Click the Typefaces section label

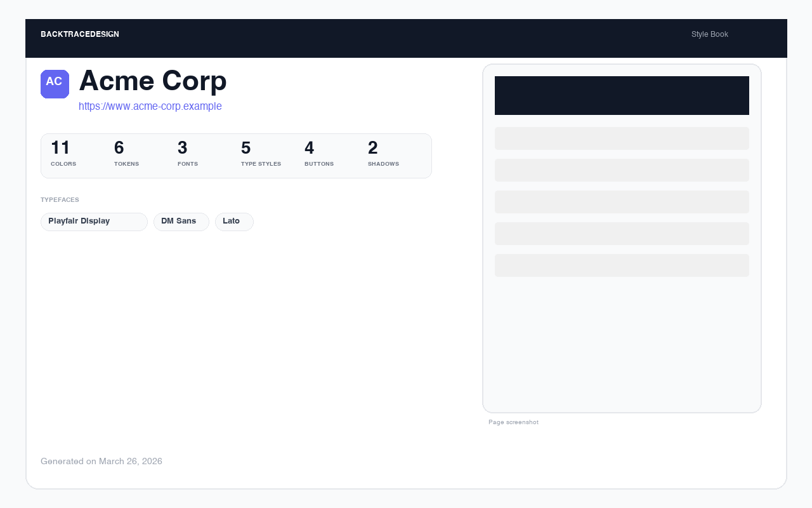(x=60, y=199)
